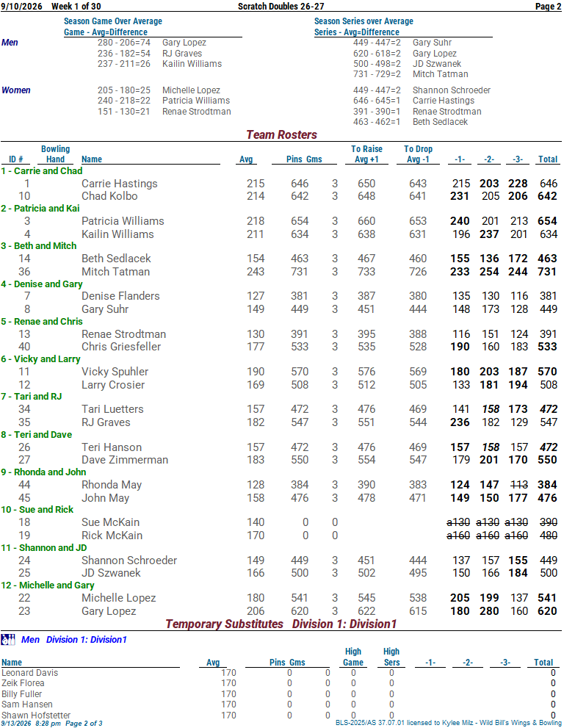This screenshot has width=564, height=728.
Task: Click the 'Team Rosters' section title
Action: tap(281, 134)
